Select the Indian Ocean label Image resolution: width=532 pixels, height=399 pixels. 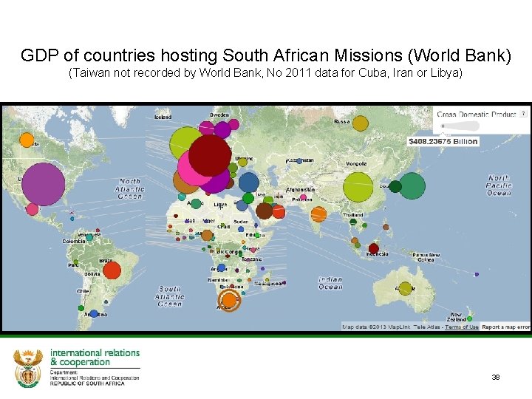coord(330,283)
